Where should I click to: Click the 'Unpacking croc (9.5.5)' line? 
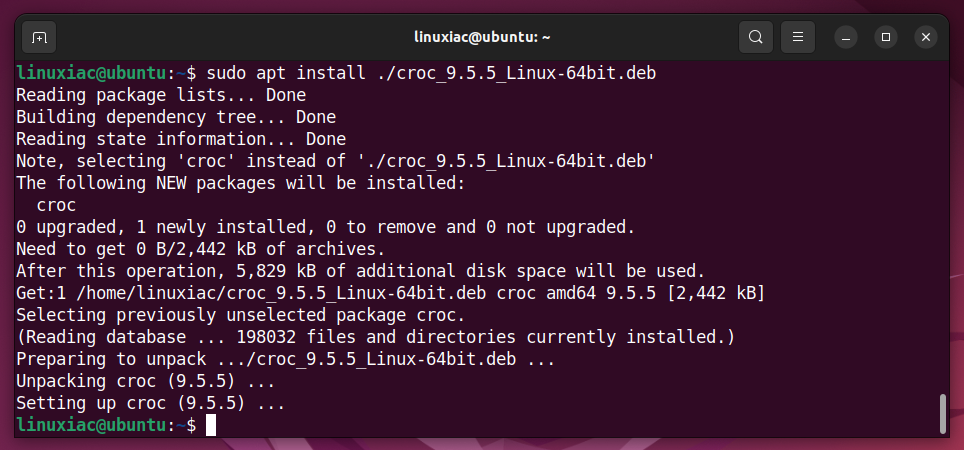[145, 382]
